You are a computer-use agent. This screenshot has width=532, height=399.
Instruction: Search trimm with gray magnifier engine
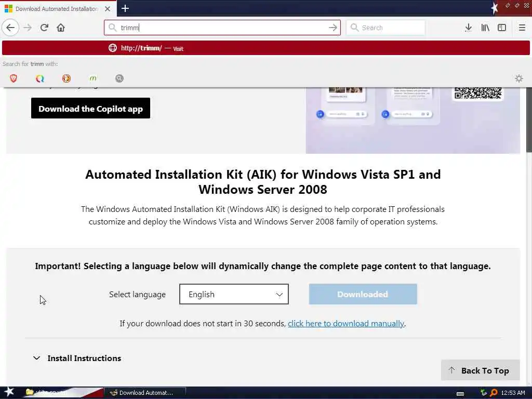(119, 78)
